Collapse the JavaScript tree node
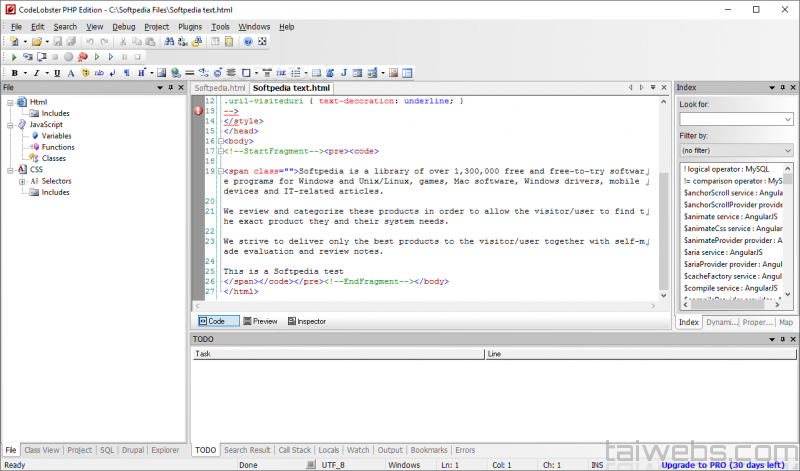The image size is (800, 471). 11,124
